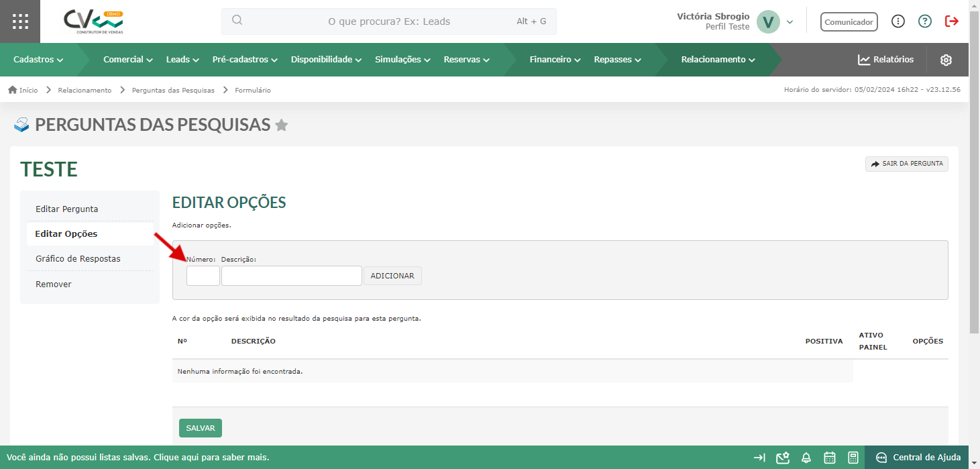Open the Reservas menu
The width and height of the screenshot is (980, 469).
pos(466,60)
